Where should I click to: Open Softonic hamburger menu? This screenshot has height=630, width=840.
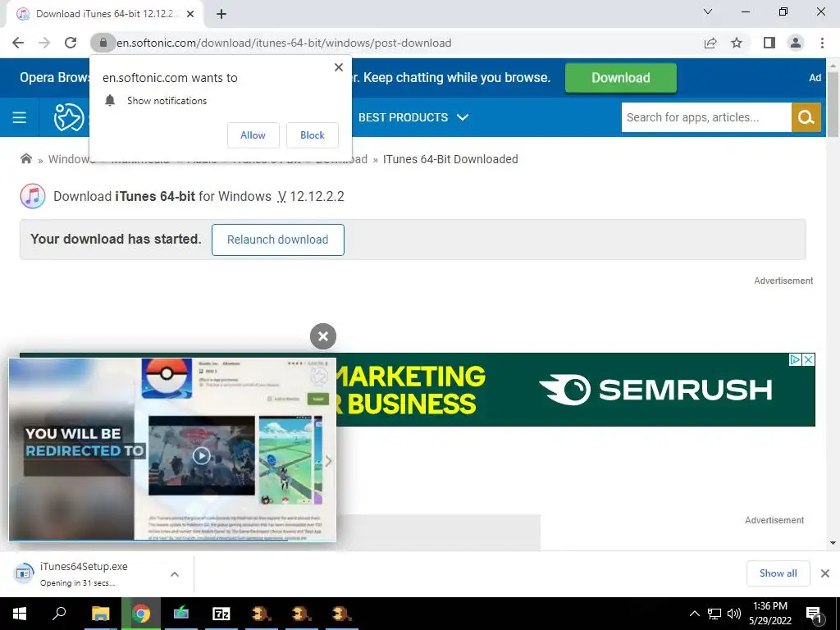tap(20, 117)
